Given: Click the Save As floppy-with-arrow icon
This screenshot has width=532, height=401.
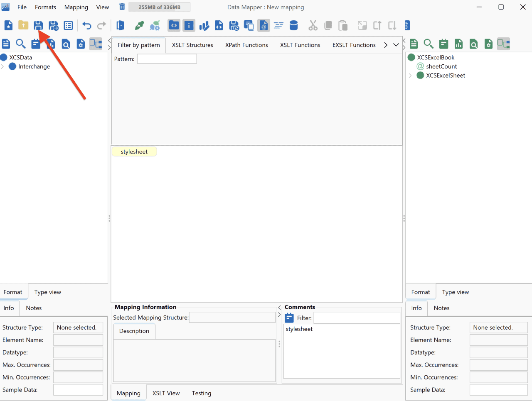Looking at the screenshot, I should pos(54,25).
